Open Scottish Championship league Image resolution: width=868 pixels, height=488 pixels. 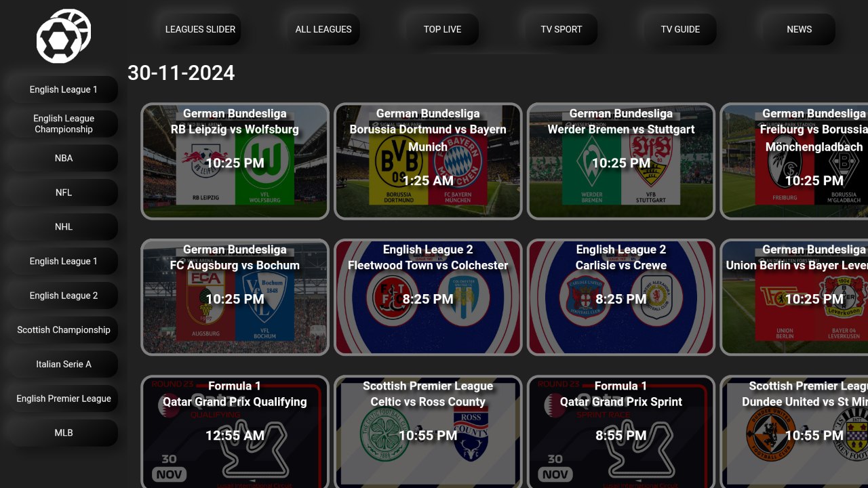pos(64,329)
